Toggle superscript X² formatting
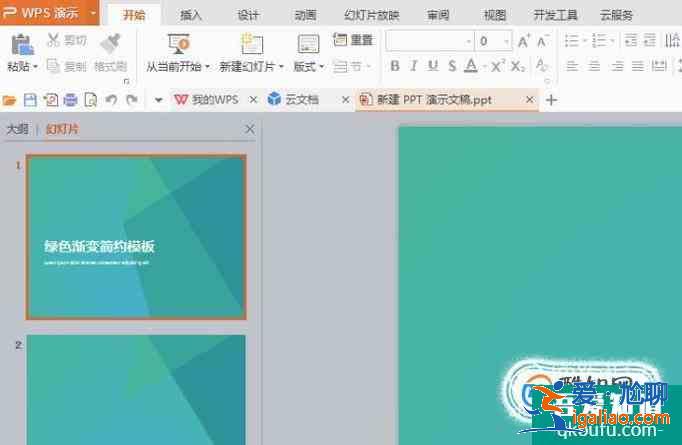The image size is (682, 445). 497,66
